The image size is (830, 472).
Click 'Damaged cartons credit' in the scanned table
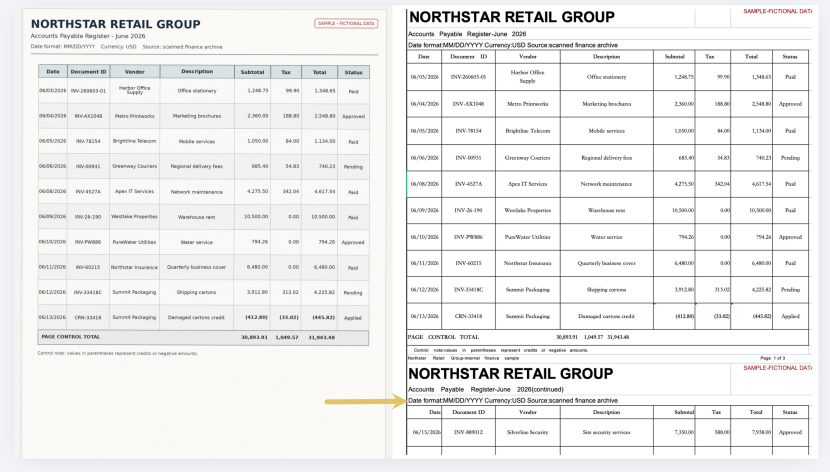(196, 317)
